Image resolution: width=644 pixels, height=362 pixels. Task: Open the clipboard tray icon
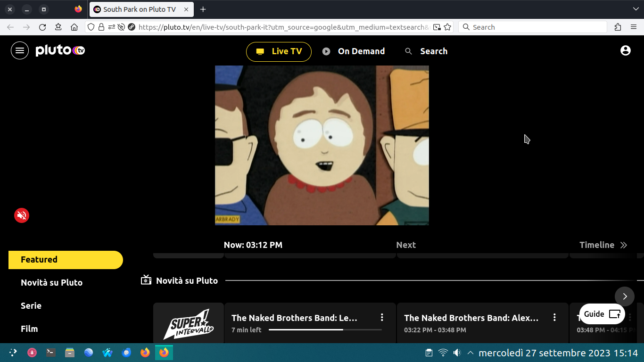(429, 353)
